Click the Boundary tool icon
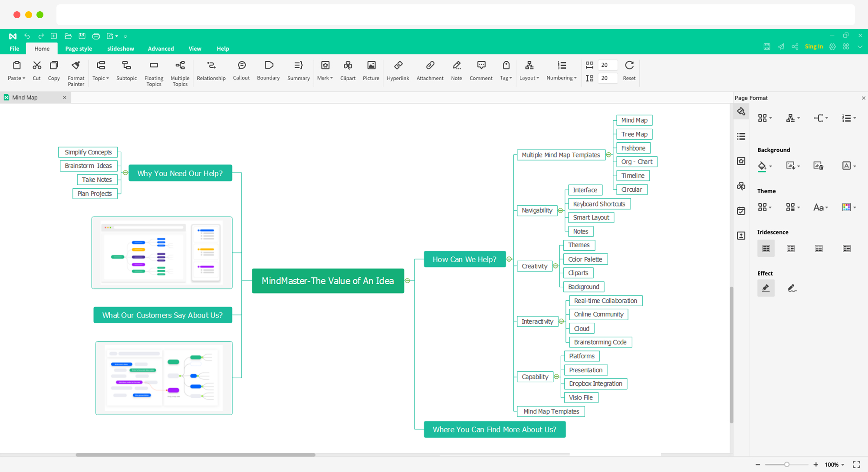 pos(268,66)
